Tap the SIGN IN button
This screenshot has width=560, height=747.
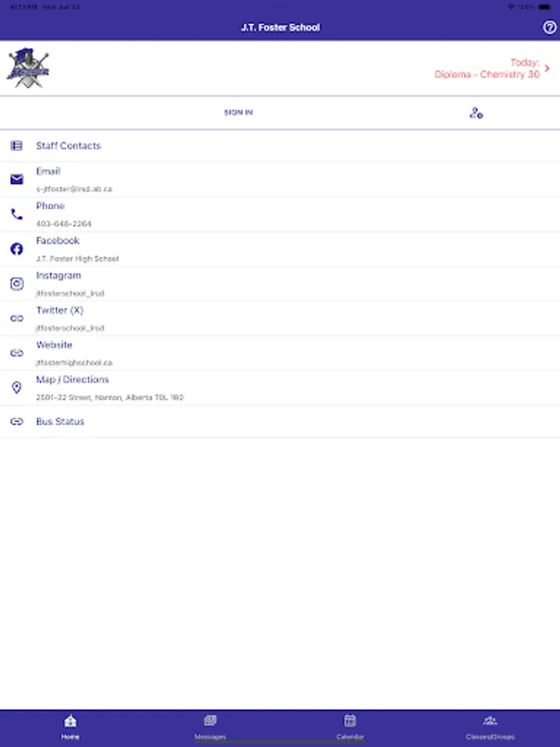(237, 111)
